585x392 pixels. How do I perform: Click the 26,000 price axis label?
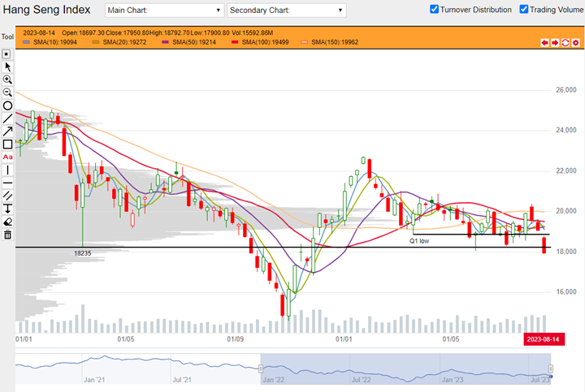click(566, 90)
